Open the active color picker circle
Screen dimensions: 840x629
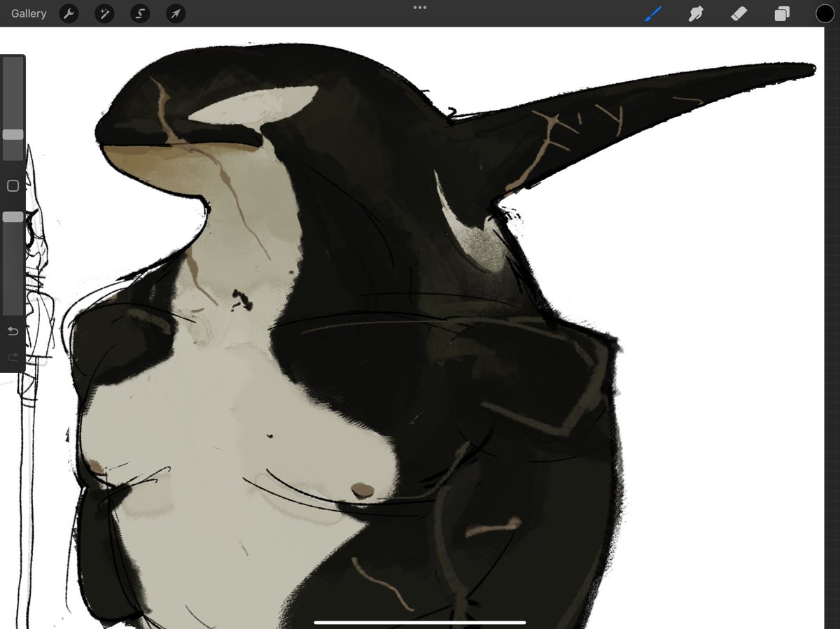[825, 13]
